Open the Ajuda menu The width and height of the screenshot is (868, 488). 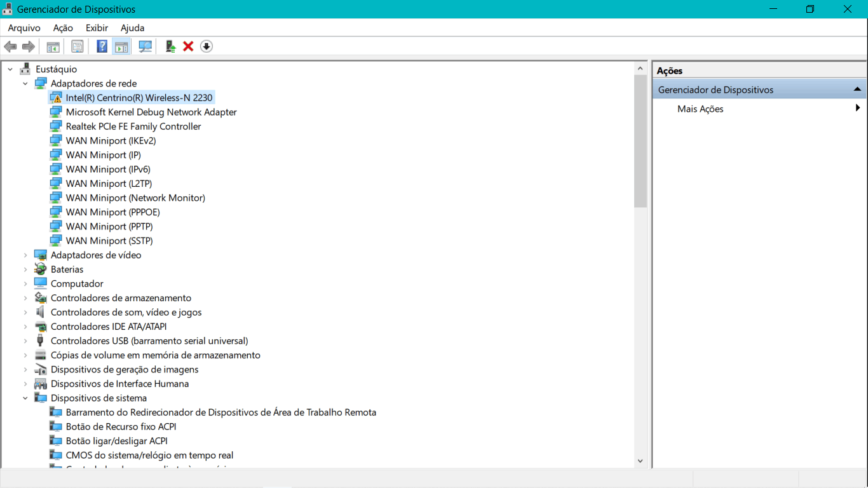pyautogui.click(x=133, y=28)
